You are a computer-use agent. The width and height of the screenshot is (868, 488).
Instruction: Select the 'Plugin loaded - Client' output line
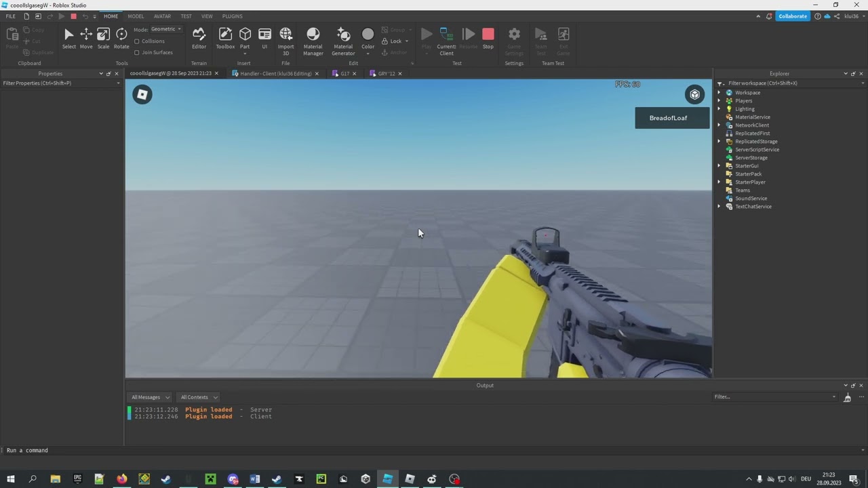click(203, 417)
